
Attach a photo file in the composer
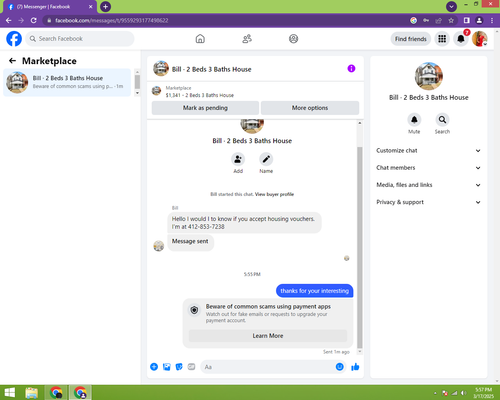[167, 367]
